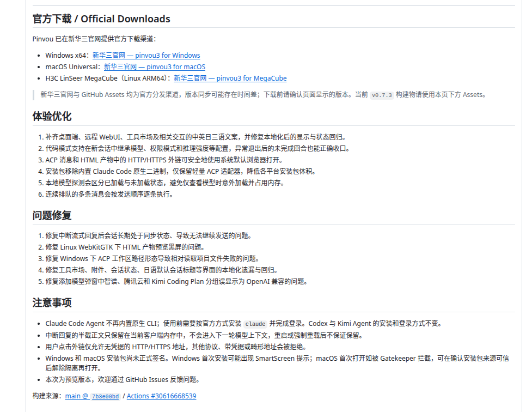
Task: Click fix item about 'Kimi Coding Plan' grouping
Action: 176,282
